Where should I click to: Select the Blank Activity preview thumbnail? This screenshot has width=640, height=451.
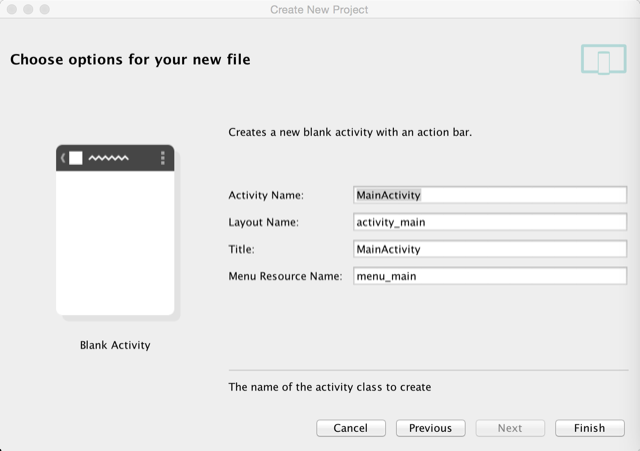(115, 230)
